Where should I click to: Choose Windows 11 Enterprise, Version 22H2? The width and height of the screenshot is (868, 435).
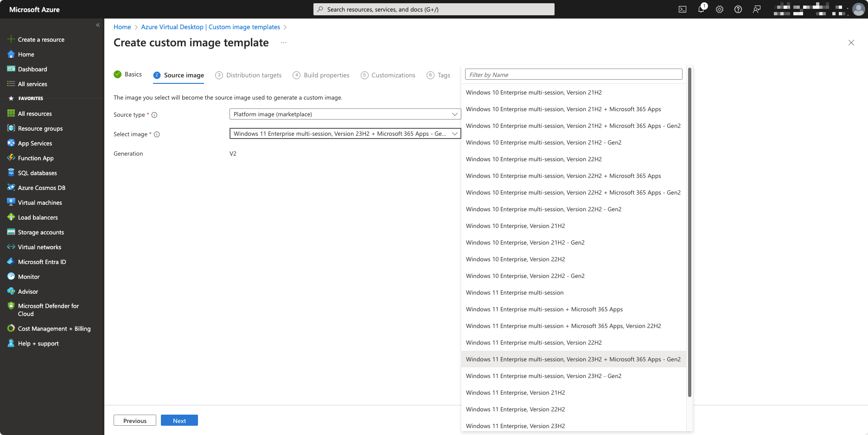[x=574, y=410]
